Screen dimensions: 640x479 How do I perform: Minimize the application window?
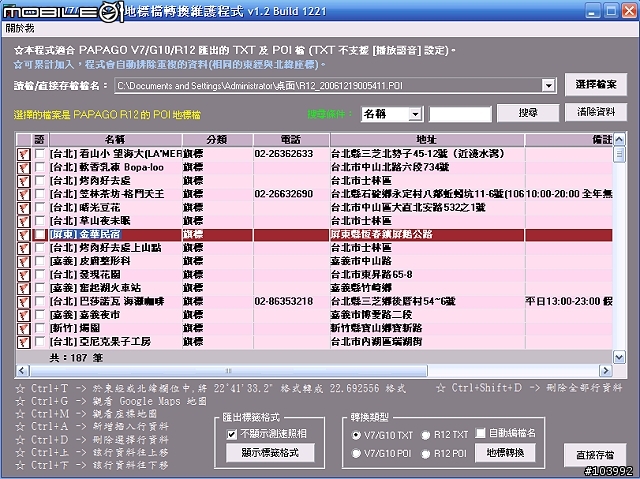click(593, 10)
